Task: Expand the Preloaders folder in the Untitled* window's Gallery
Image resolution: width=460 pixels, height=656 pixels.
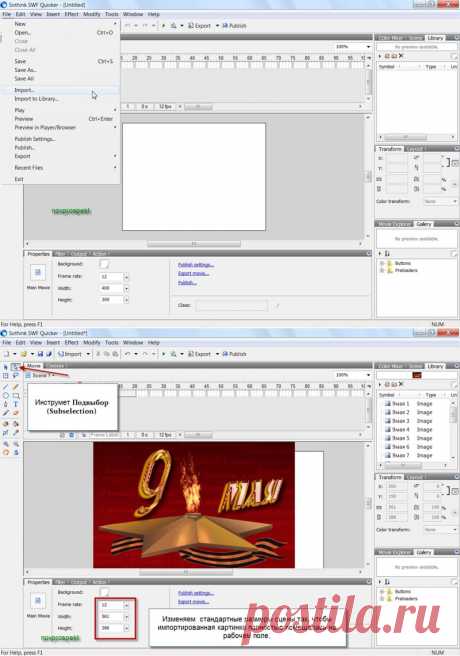Action: point(382,599)
